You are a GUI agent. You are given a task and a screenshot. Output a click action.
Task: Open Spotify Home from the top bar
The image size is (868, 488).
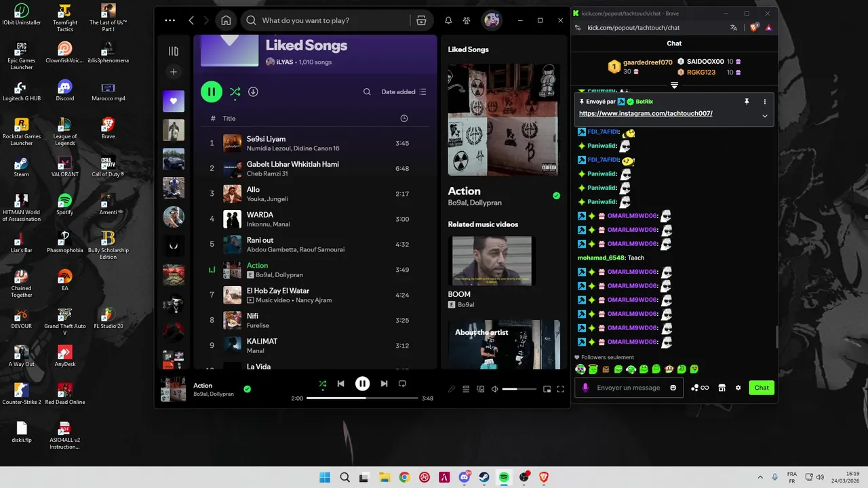[226, 20]
